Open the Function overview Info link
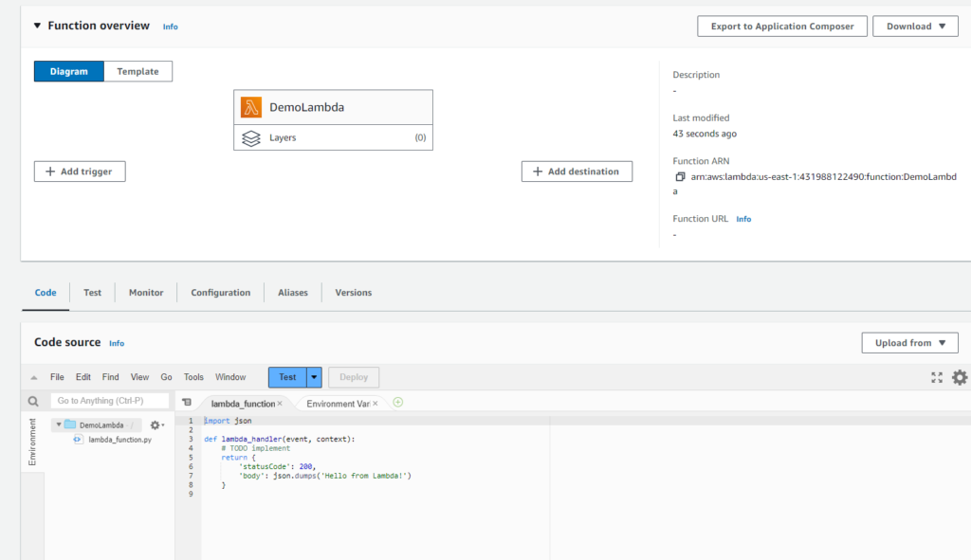The image size is (971, 560). coord(171,27)
